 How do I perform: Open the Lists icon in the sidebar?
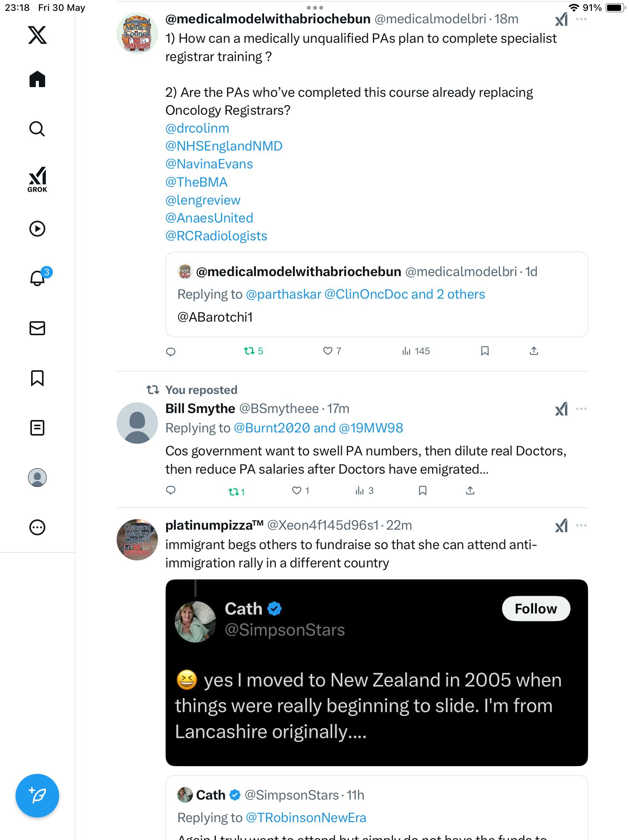click(37, 428)
